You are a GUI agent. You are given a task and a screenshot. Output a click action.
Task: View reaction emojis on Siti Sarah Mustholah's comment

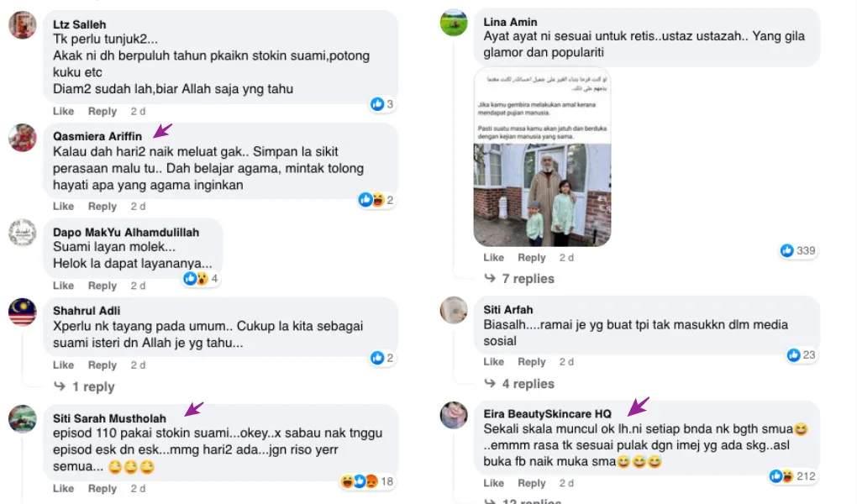click(366, 481)
